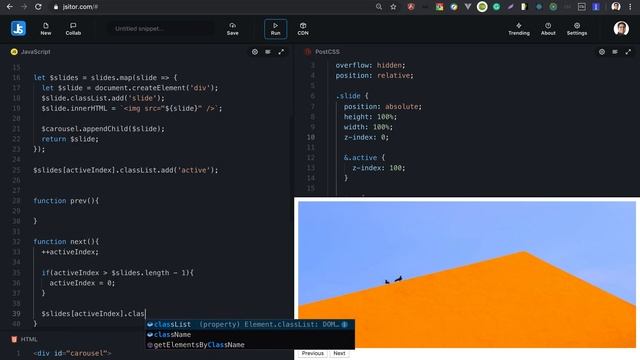Open the Chrome profile avatar
The height and width of the screenshot is (360, 640).
pyautogui.click(x=616, y=7)
